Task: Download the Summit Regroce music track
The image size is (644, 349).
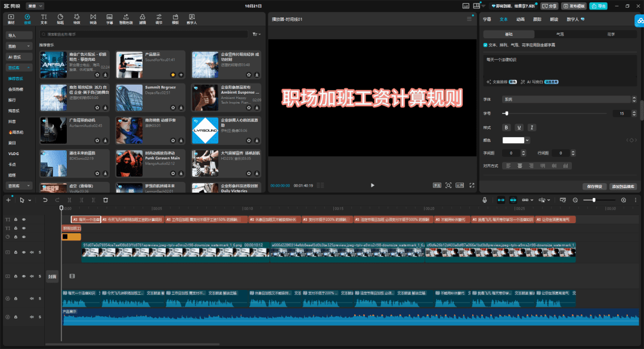Action: [x=181, y=109]
